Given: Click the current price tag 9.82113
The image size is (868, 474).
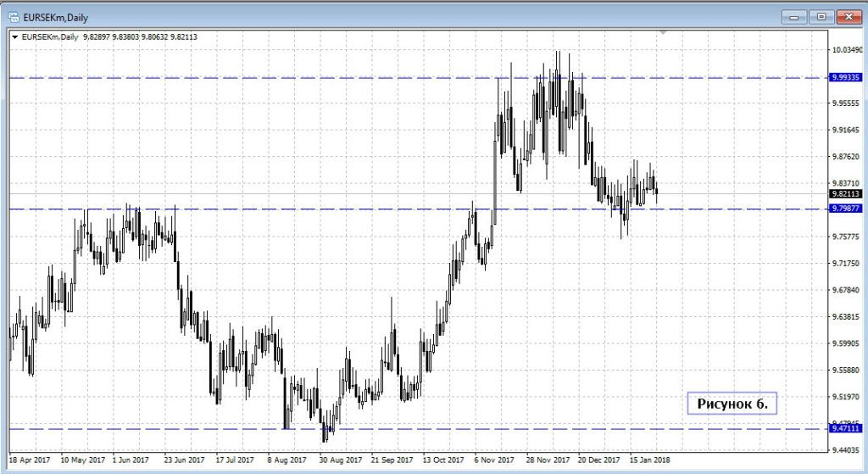Looking at the screenshot, I should pos(846,193).
